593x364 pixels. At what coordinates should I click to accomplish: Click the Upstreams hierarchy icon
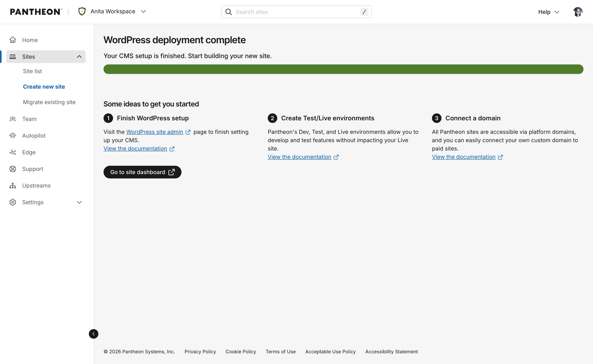pyautogui.click(x=12, y=186)
